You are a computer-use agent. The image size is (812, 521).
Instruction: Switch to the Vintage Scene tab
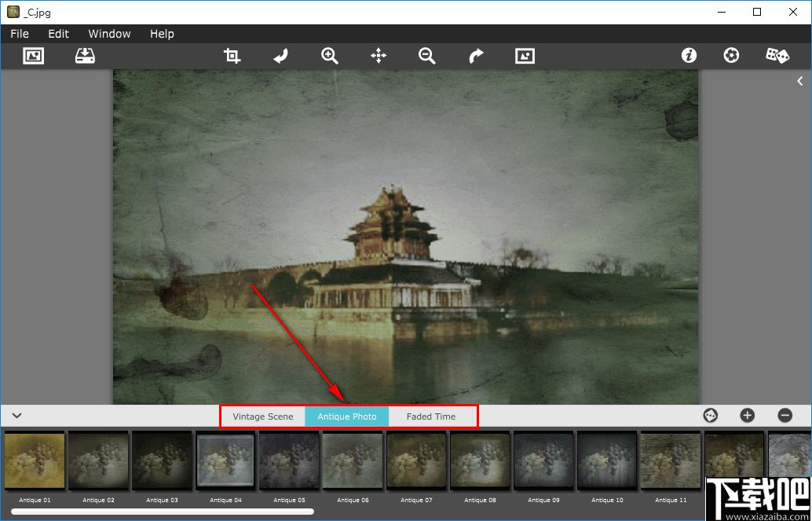(263, 416)
